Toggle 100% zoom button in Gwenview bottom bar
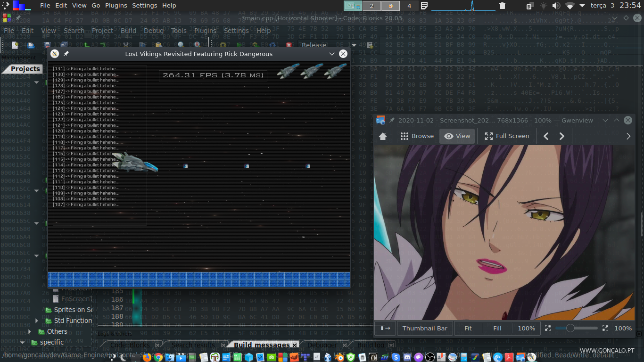Viewport: 644px width, 362px height. (x=526, y=328)
